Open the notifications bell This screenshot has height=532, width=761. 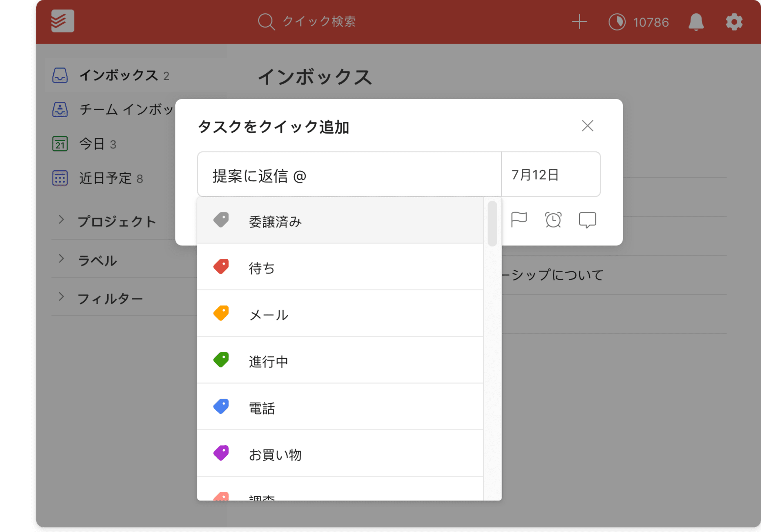(696, 22)
